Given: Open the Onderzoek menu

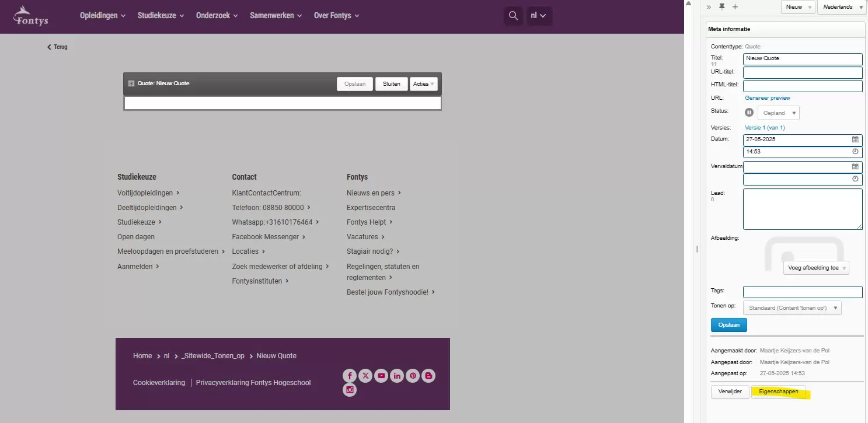Looking at the screenshot, I should click(217, 16).
